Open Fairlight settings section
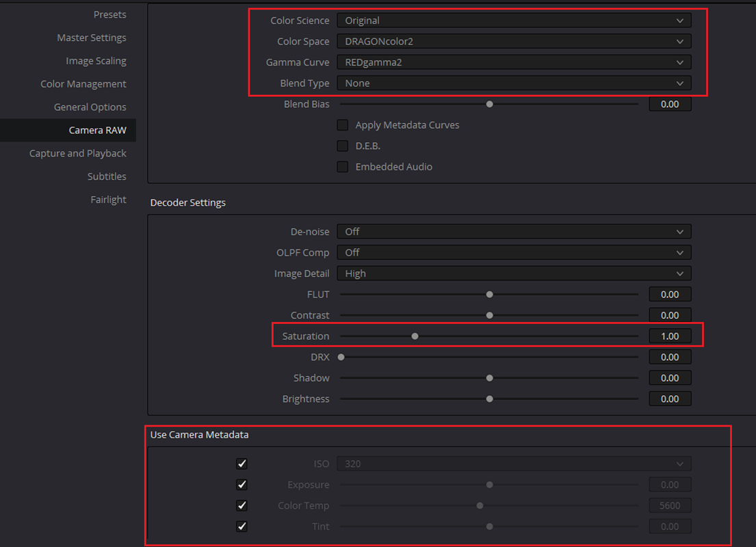756x547 pixels. pyautogui.click(x=109, y=200)
